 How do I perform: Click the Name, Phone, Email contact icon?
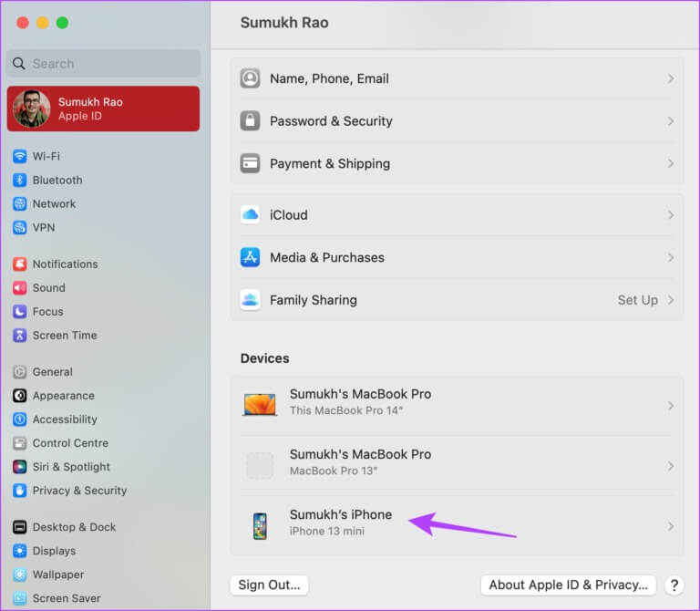pyautogui.click(x=250, y=78)
